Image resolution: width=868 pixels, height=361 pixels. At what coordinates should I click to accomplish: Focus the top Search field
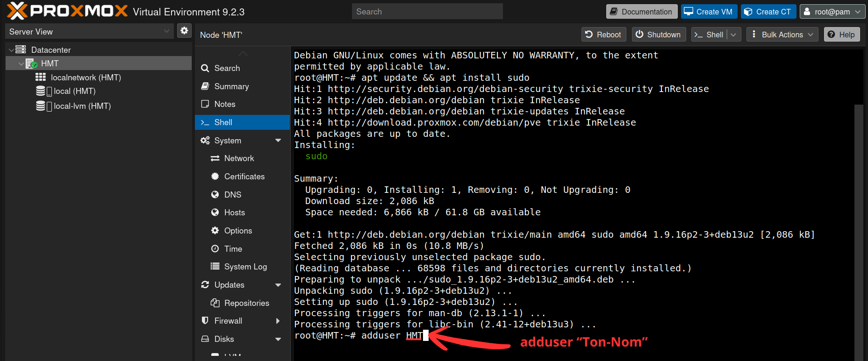(427, 12)
